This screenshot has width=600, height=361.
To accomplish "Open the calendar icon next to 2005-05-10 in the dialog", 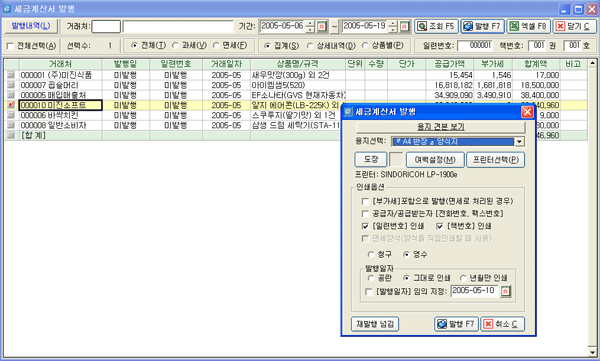I will coord(505,291).
